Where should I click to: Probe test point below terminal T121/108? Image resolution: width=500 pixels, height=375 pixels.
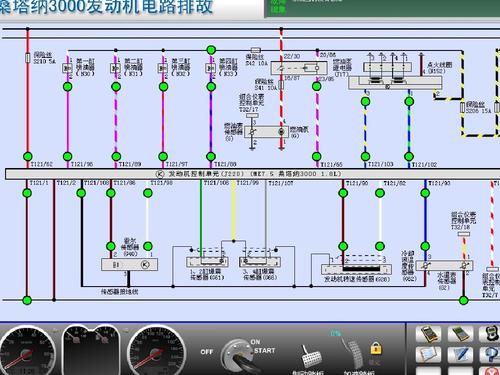click(x=81, y=193)
